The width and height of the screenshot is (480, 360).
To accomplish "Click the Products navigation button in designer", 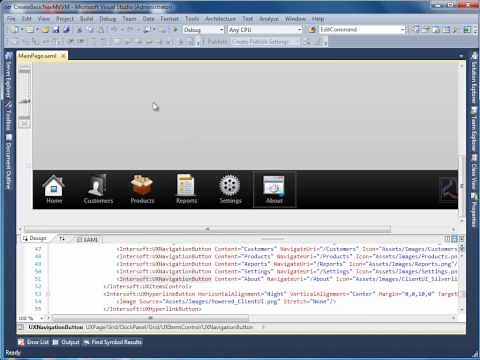I will [142, 189].
